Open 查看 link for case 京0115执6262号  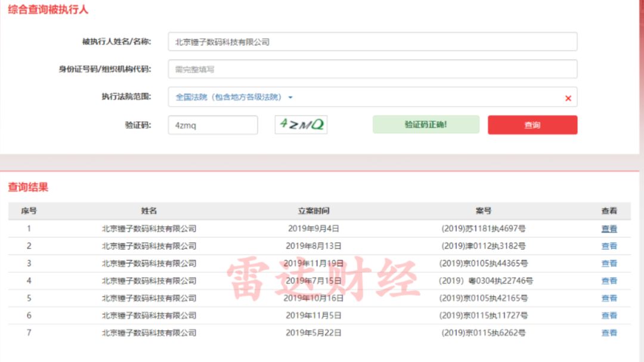point(609,333)
